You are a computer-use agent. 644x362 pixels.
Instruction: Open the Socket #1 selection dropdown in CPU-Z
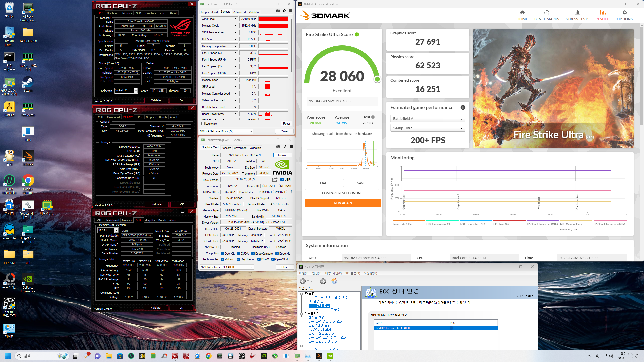[126, 90]
